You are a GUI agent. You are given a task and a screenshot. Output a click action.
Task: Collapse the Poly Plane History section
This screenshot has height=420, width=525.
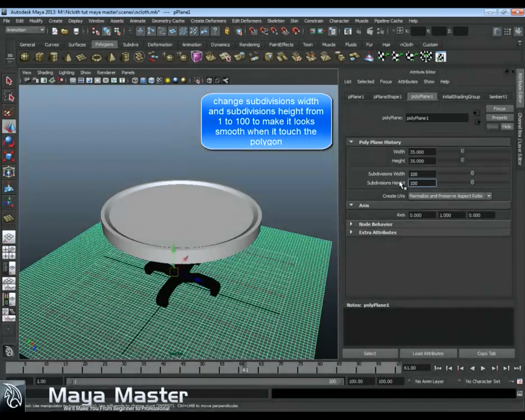tap(352, 142)
